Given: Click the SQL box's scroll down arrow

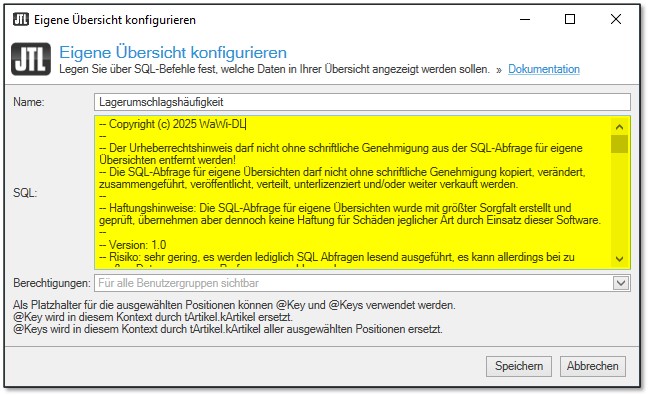Looking at the screenshot, I should coord(619,259).
